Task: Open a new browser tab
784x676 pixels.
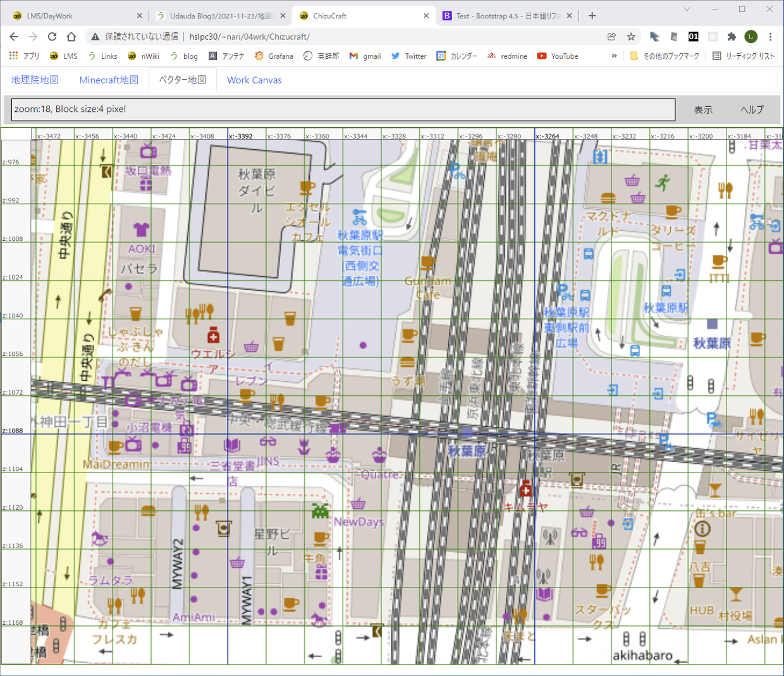Action: (592, 16)
